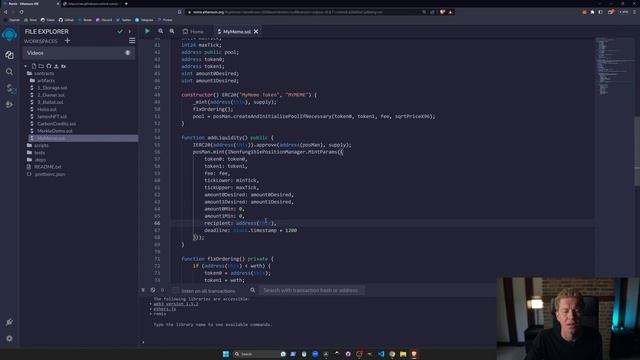Publish to GitHub gist icon
This screenshot has height=360, width=640.
click(49, 66)
